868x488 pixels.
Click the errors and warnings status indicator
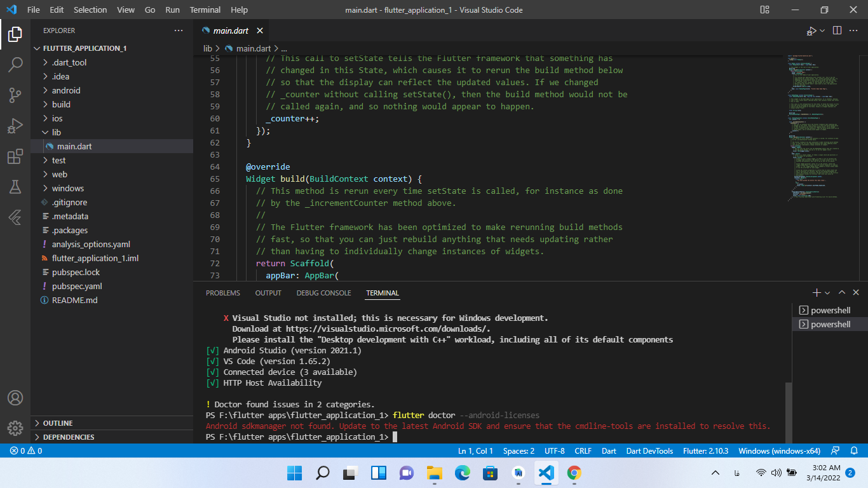pos(26,451)
